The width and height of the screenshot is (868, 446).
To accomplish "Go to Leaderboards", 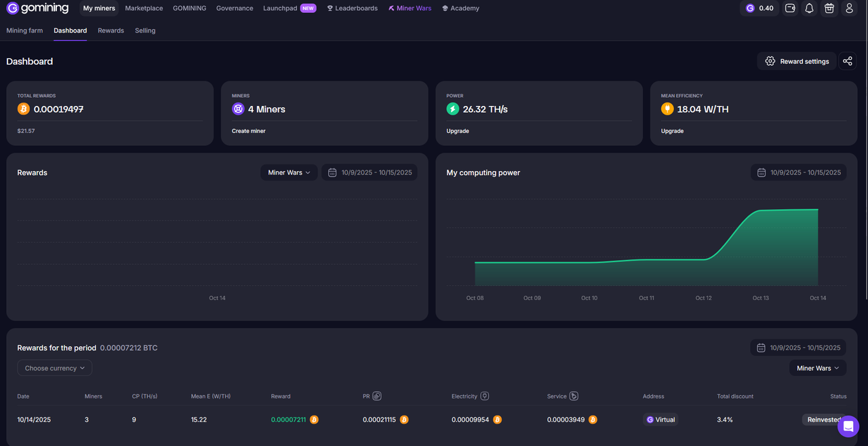I will coord(352,8).
